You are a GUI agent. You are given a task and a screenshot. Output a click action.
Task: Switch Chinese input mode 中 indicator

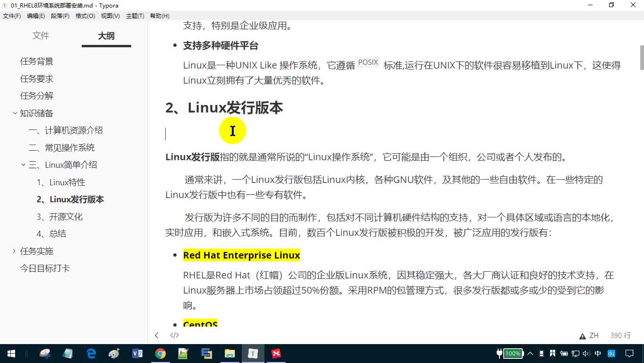[x=598, y=354]
